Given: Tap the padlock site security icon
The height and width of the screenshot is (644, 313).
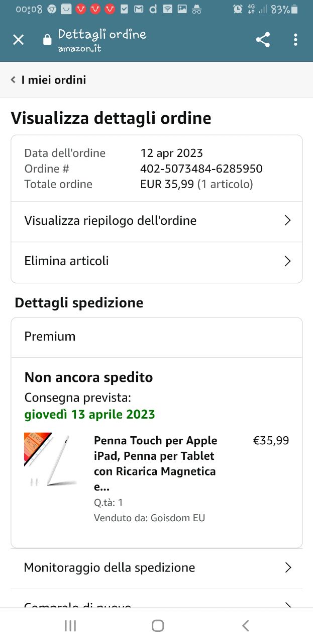Looking at the screenshot, I should click(47, 40).
